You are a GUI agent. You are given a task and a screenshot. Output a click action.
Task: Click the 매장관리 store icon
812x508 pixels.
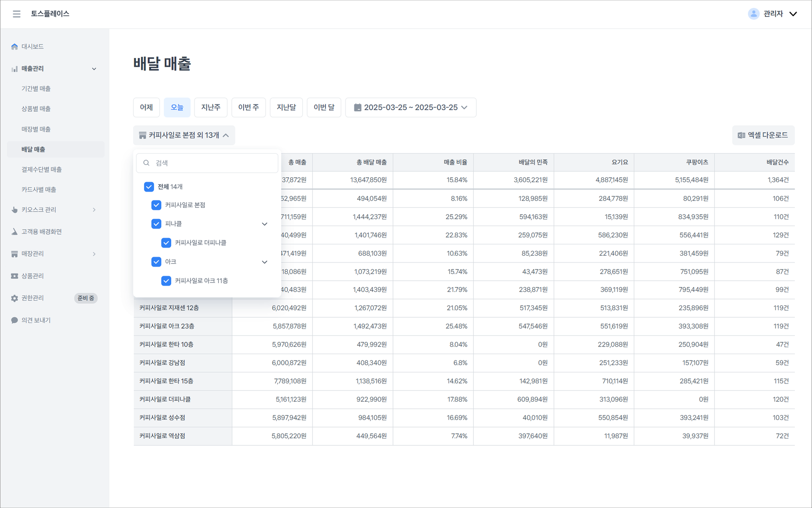tap(15, 254)
